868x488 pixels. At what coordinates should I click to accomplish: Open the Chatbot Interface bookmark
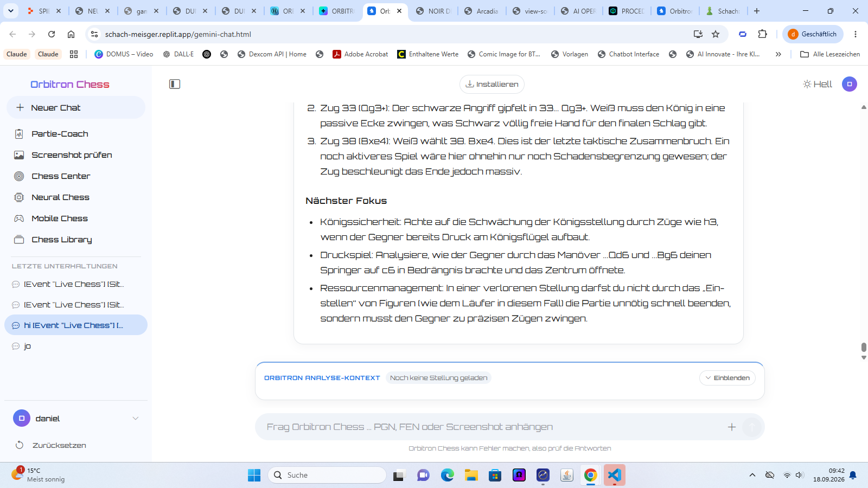[628, 54]
